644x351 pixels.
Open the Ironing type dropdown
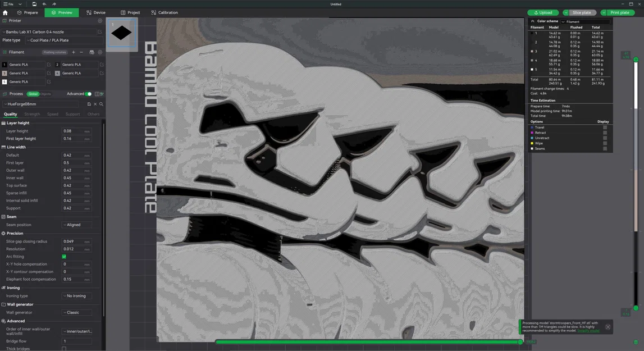click(76, 296)
